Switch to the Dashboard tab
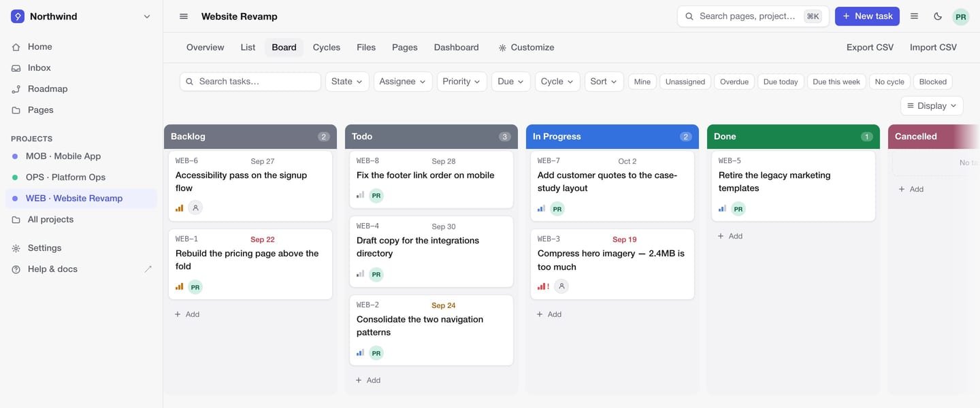The width and height of the screenshot is (980, 408). pos(457,48)
